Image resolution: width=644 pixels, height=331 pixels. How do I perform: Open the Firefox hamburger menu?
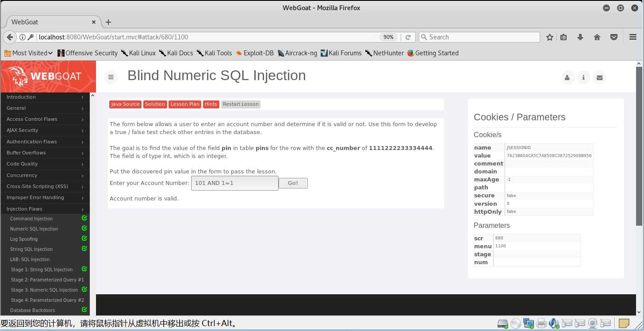(x=633, y=37)
